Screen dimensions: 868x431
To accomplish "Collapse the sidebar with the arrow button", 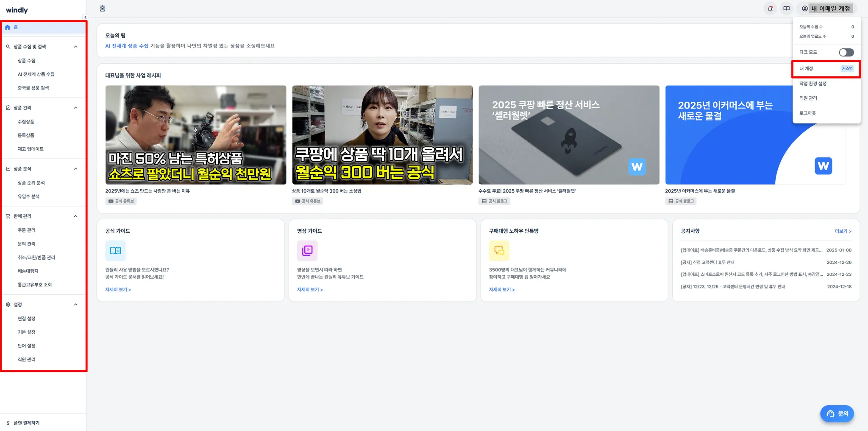I will (x=85, y=17).
